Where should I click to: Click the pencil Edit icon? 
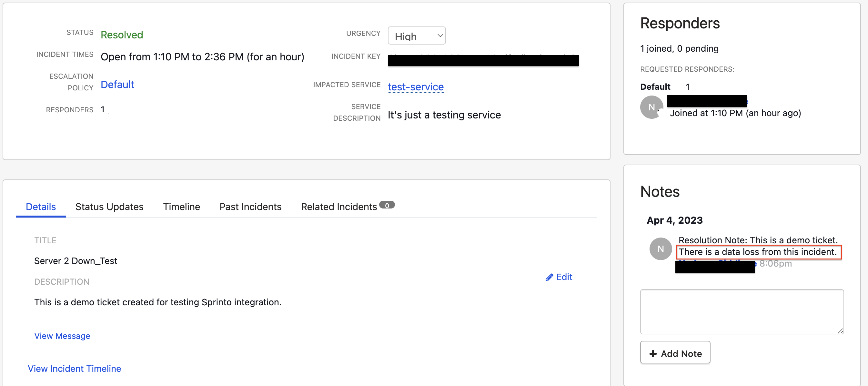pos(549,278)
